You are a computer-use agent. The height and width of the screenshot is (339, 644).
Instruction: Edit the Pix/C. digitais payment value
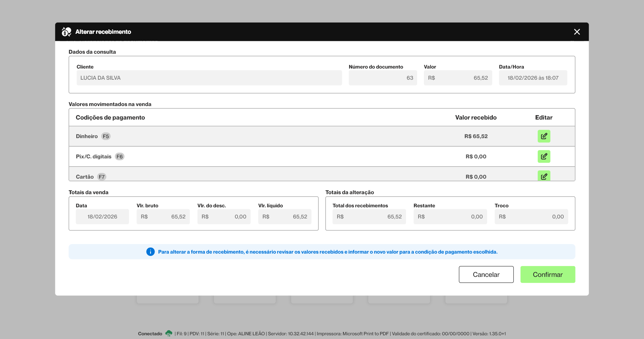click(544, 157)
